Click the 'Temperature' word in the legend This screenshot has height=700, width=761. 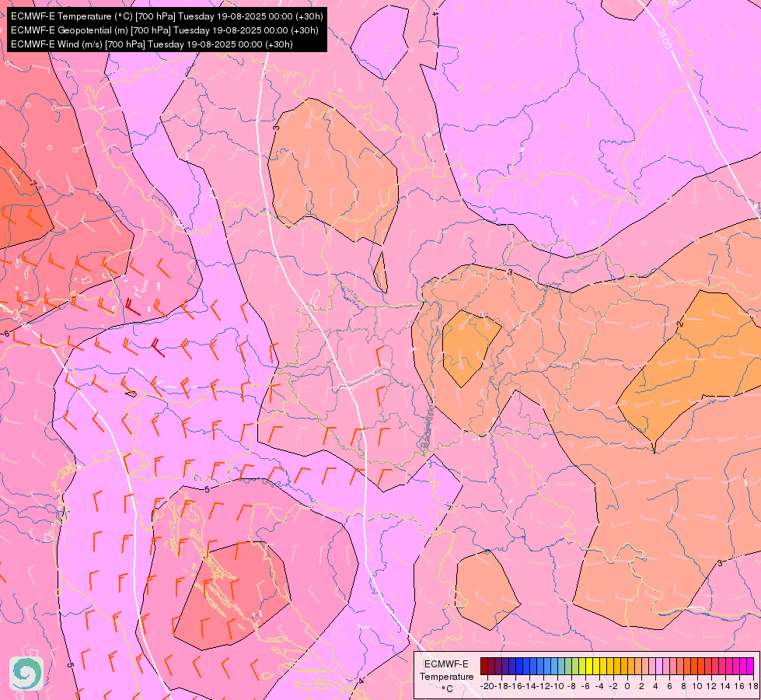pos(446,677)
